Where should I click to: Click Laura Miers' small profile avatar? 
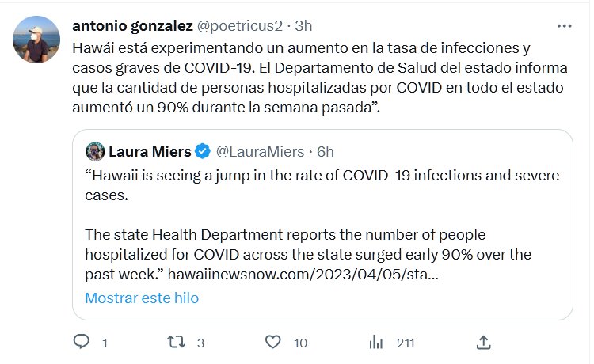click(x=95, y=151)
